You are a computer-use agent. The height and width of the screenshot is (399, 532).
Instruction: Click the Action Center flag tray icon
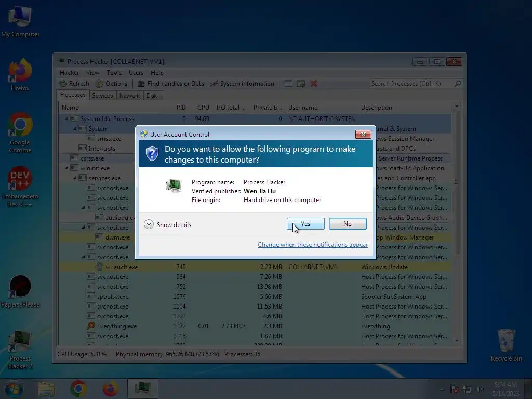455,390
